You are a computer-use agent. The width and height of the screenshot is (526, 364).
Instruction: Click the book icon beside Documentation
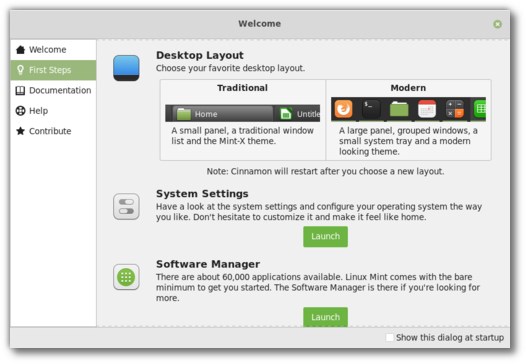tap(20, 90)
